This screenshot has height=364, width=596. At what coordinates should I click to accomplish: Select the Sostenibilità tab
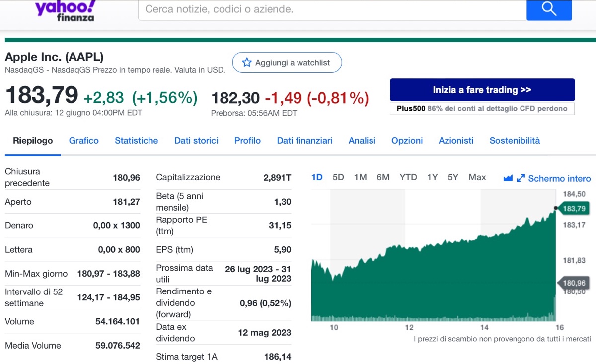pos(515,141)
